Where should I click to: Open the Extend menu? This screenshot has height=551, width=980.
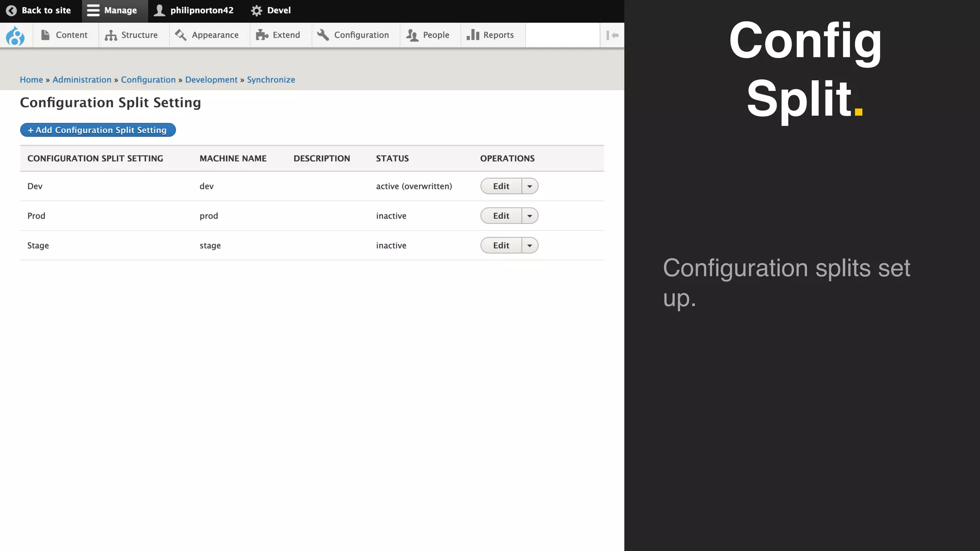pos(281,35)
